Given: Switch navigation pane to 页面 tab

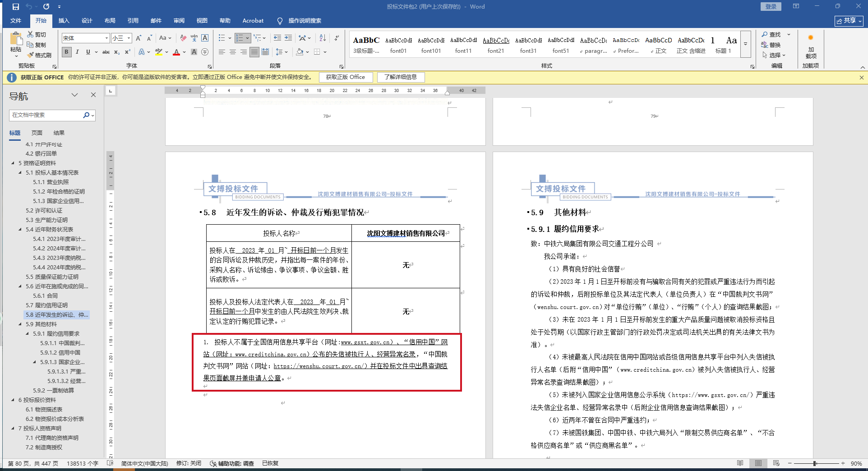Looking at the screenshot, I should click(x=37, y=133).
